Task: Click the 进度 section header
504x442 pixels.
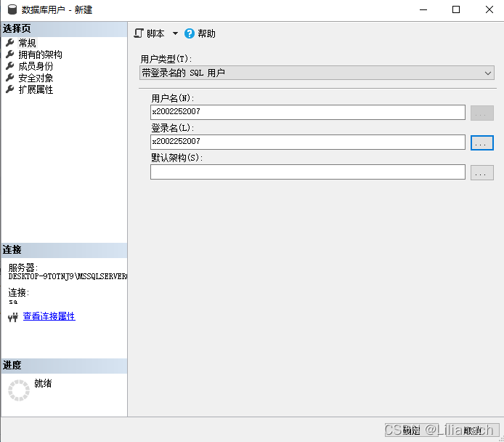Action: 65,366
